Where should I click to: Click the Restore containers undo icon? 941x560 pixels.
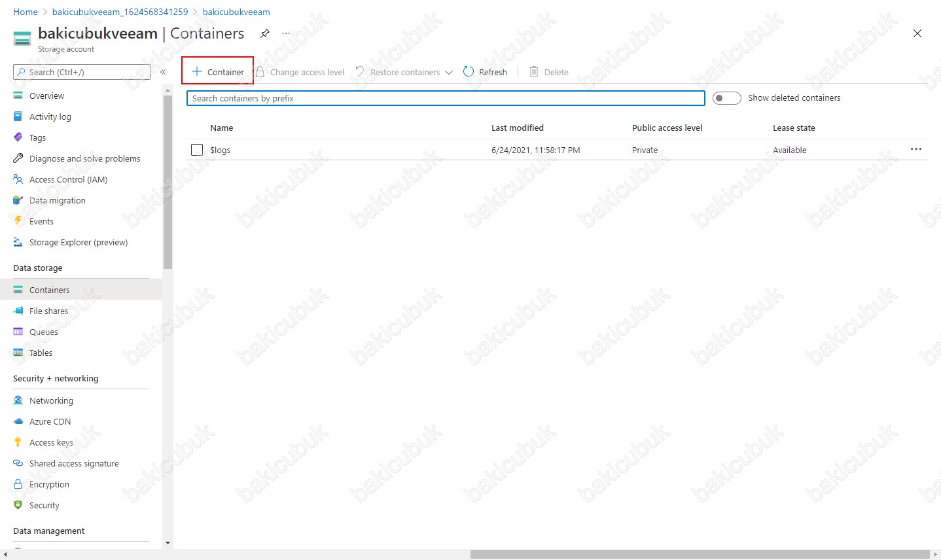tap(360, 71)
